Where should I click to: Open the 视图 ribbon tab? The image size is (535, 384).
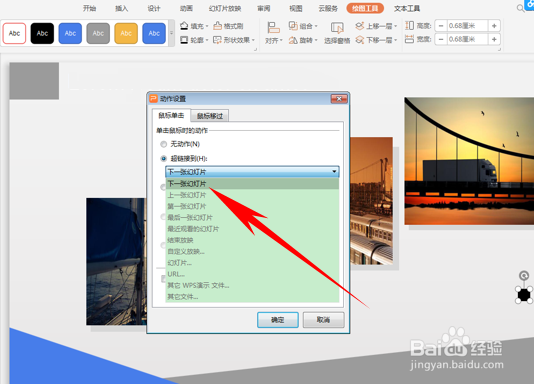coord(295,8)
